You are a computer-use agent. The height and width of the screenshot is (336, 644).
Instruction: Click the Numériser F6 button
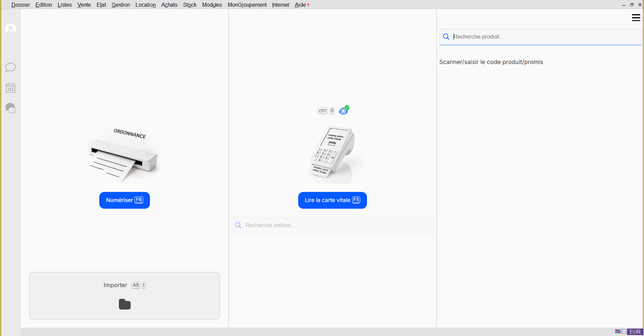click(x=124, y=200)
